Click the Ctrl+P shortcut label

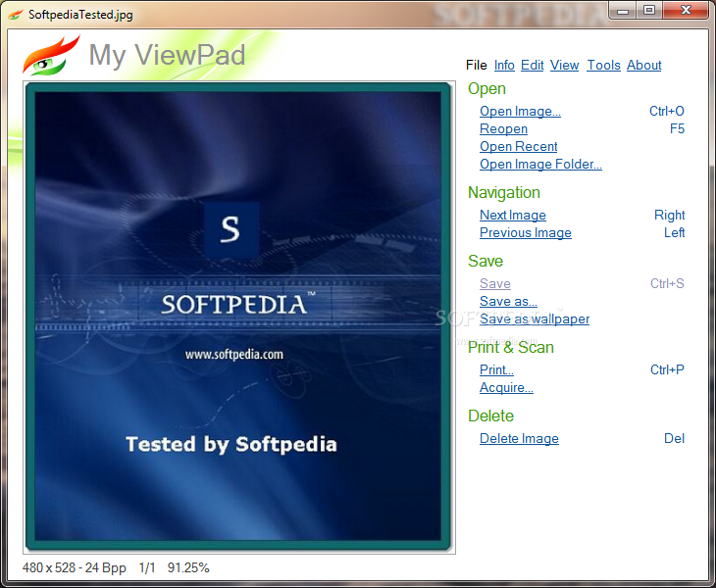[667, 370]
